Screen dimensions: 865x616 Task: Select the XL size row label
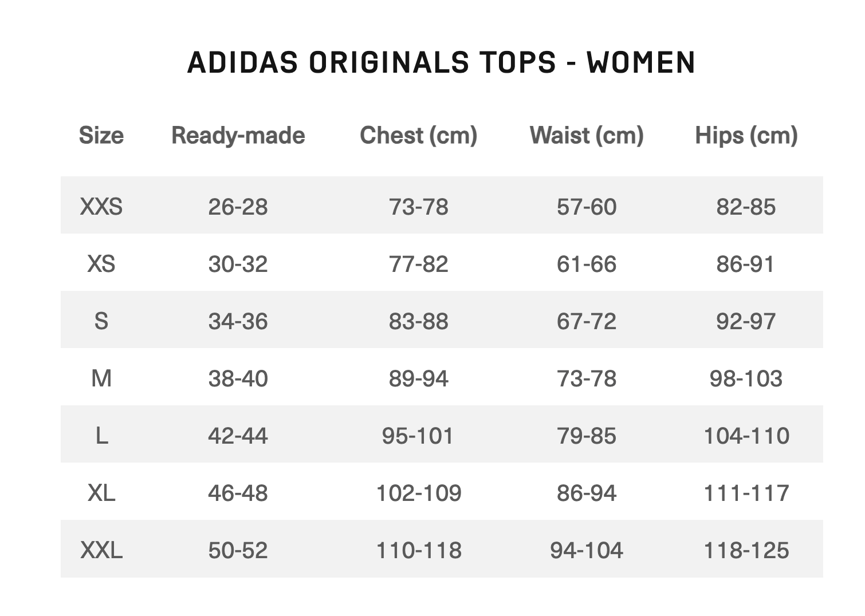(101, 493)
